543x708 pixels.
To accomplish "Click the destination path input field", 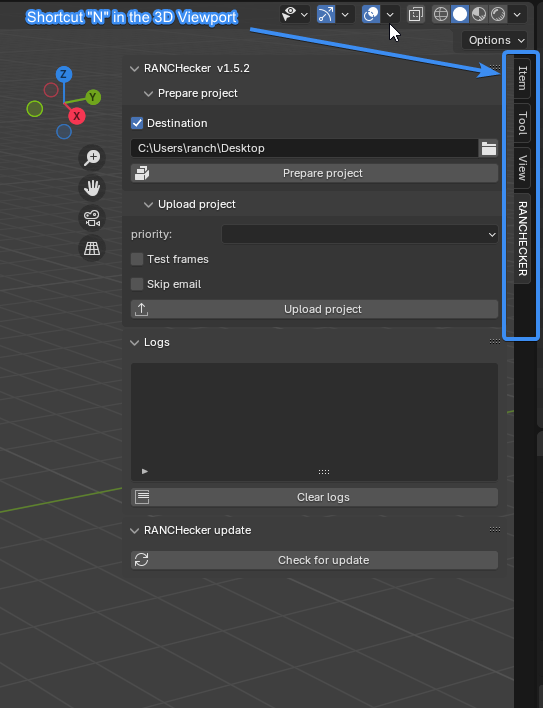I will pyautogui.click(x=304, y=148).
